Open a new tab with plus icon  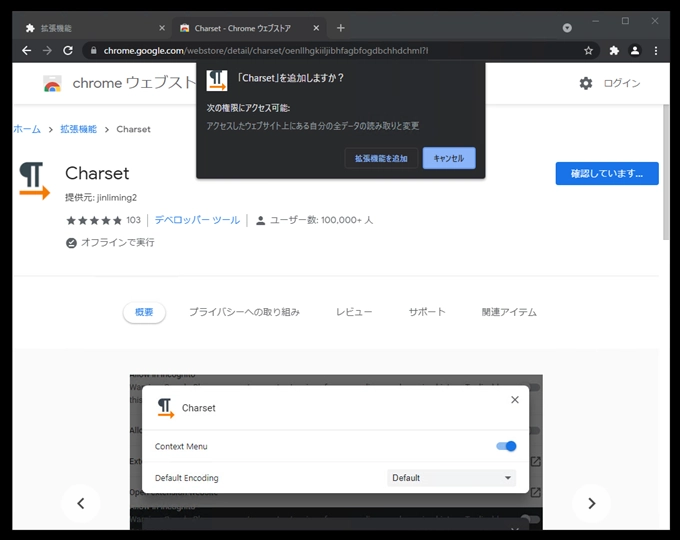pos(340,28)
